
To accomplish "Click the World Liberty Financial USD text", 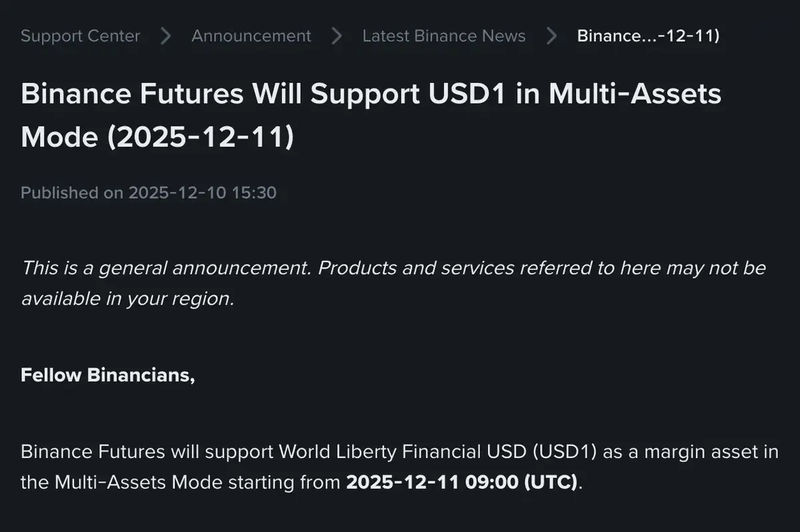I will (x=402, y=451).
